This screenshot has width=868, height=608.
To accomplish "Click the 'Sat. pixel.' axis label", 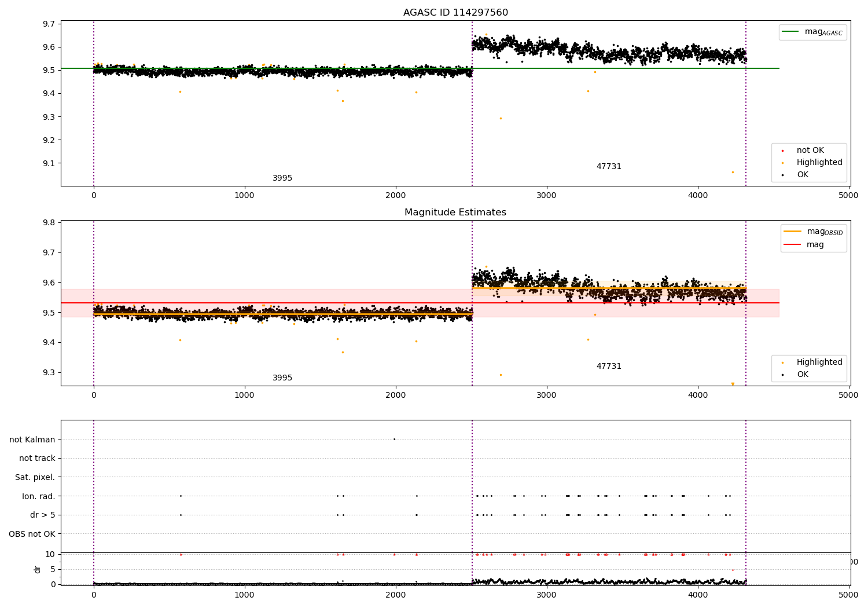I will [x=35, y=477].
